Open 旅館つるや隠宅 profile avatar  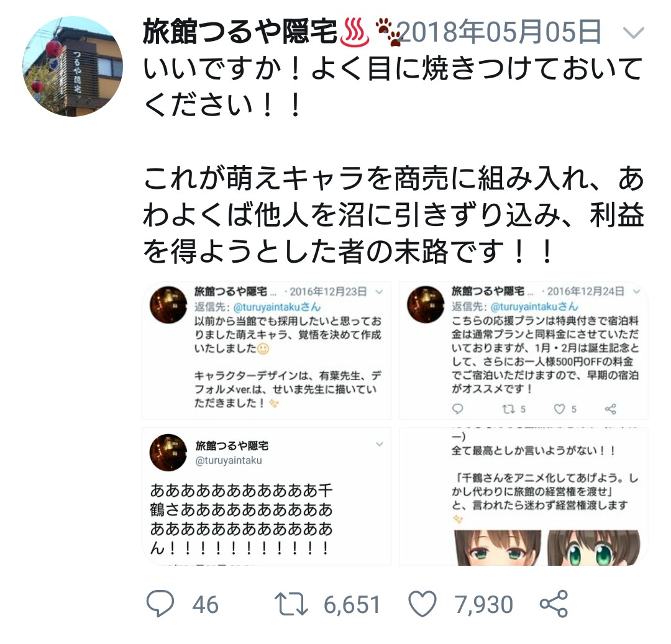pyautogui.click(x=73, y=66)
